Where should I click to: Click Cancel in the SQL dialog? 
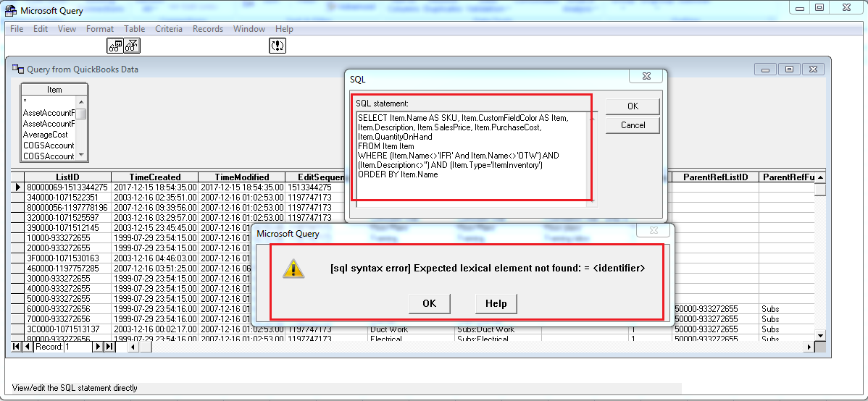[633, 125]
